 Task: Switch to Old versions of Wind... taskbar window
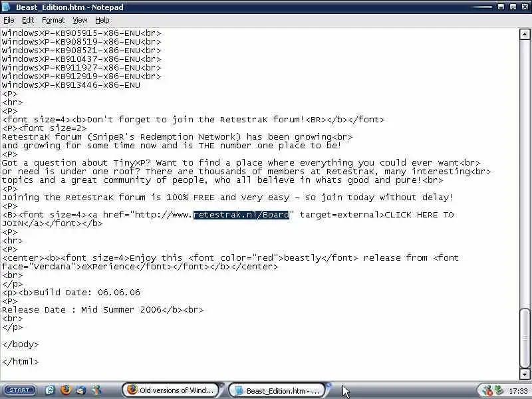point(172,390)
